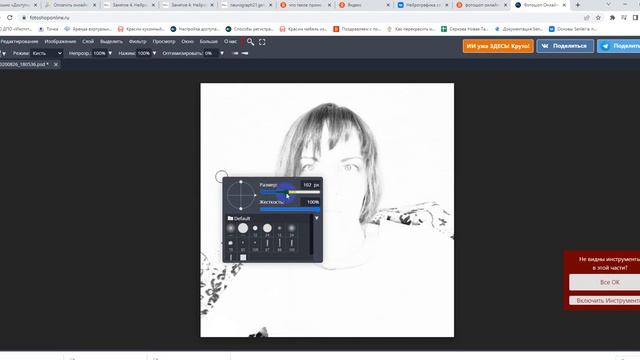Open the browser extensions puzzle icon
Viewport: 640px width, 360px height.
[x=612, y=18]
